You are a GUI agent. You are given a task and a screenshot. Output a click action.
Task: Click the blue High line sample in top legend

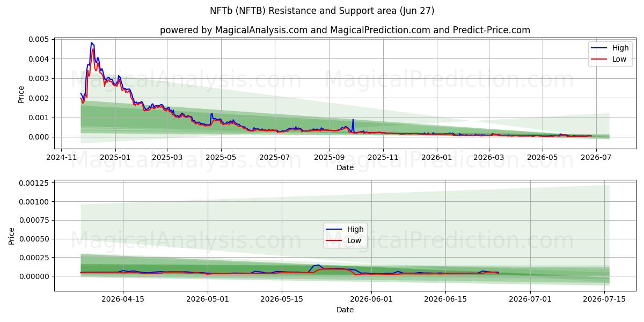click(x=599, y=48)
